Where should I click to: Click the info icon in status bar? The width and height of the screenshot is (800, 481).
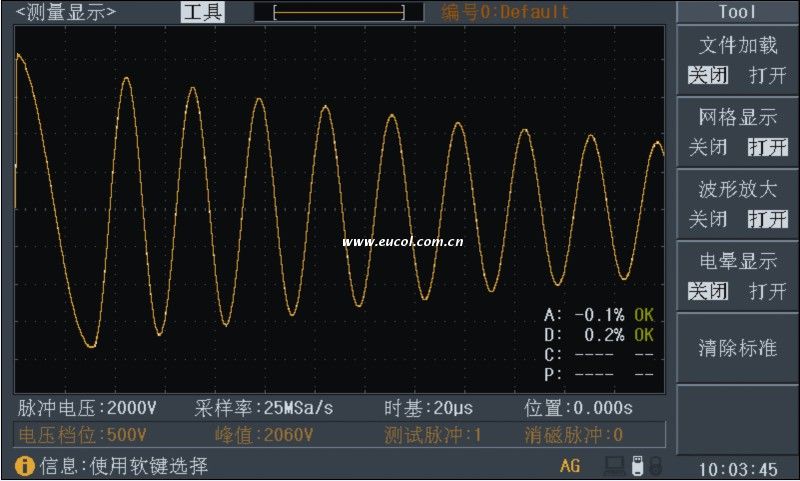pos(24,466)
